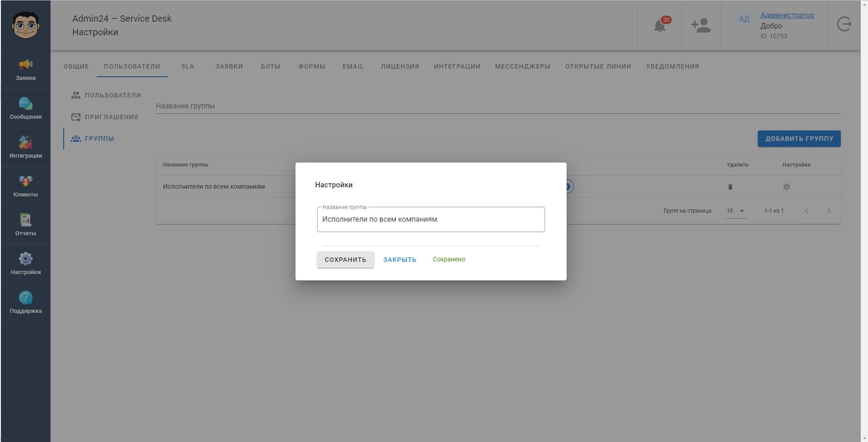Image resolution: width=868 pixels, height=442 pixels.
Task: Go to the next page of groups
Action: 829,211
